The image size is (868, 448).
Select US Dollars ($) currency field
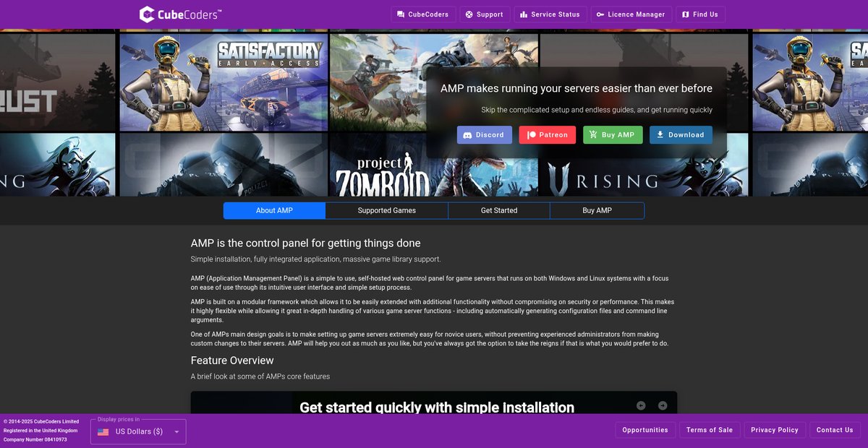click(138, 431)
